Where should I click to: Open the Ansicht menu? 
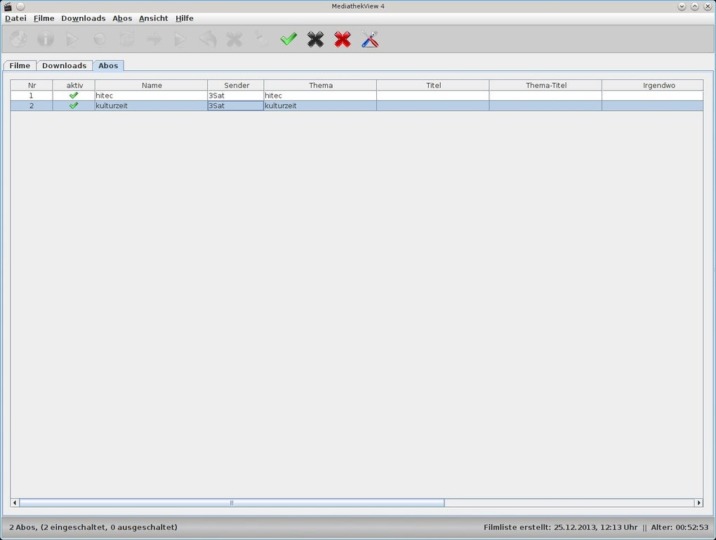[153, 18]
